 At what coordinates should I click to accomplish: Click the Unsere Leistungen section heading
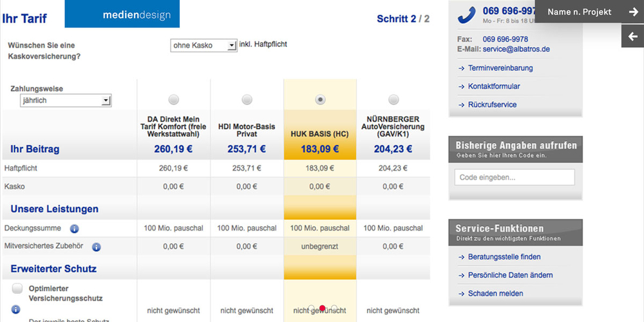pyautogui.click(x=55, y=209)
